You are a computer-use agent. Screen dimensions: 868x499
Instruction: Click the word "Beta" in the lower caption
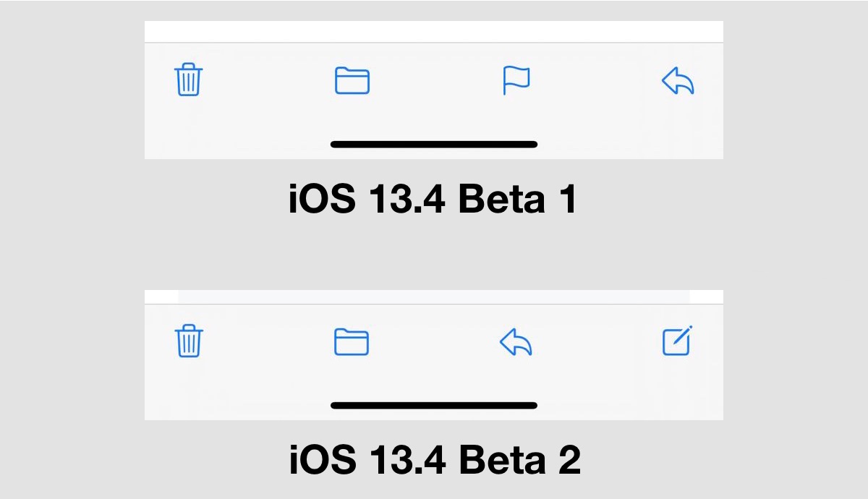pos(501,461)
